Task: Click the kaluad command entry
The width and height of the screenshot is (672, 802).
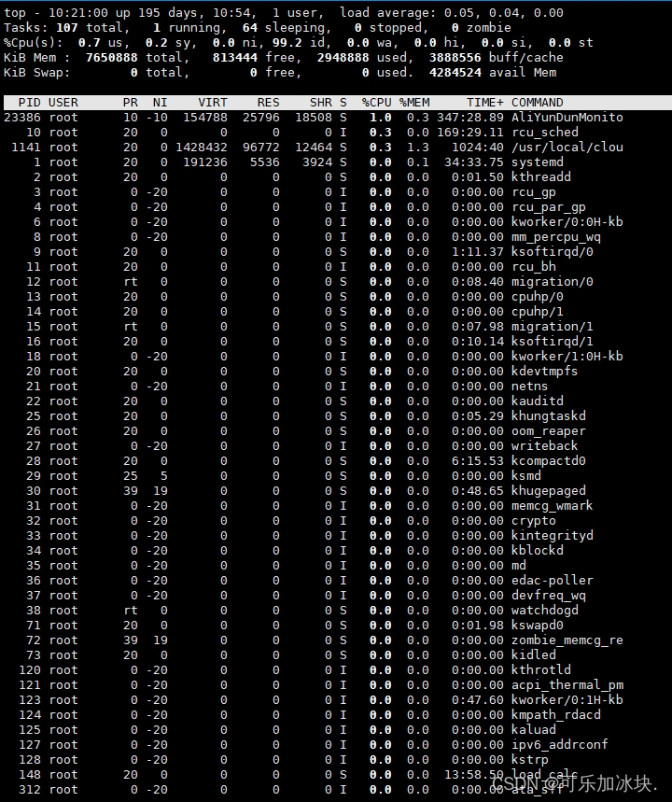Action: click(534, 729)
